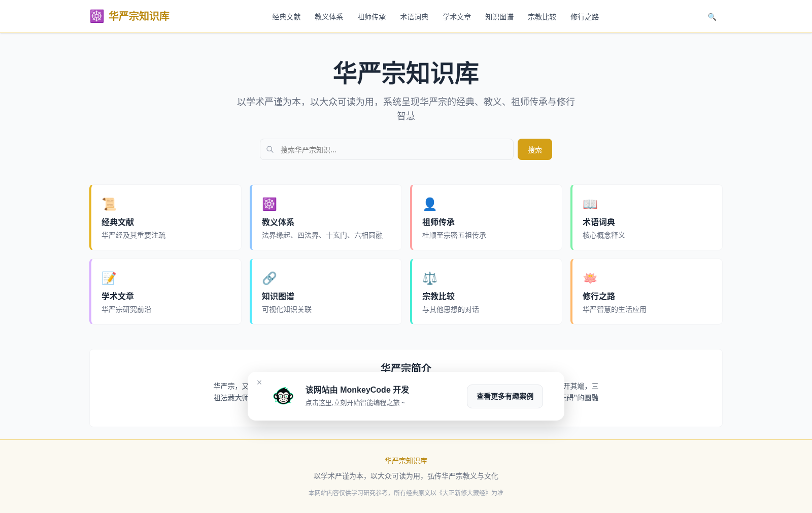This screenshot has width=812, height=513.
Task: Click the link chain icon on 知识图谱 card
Action: 269,278
